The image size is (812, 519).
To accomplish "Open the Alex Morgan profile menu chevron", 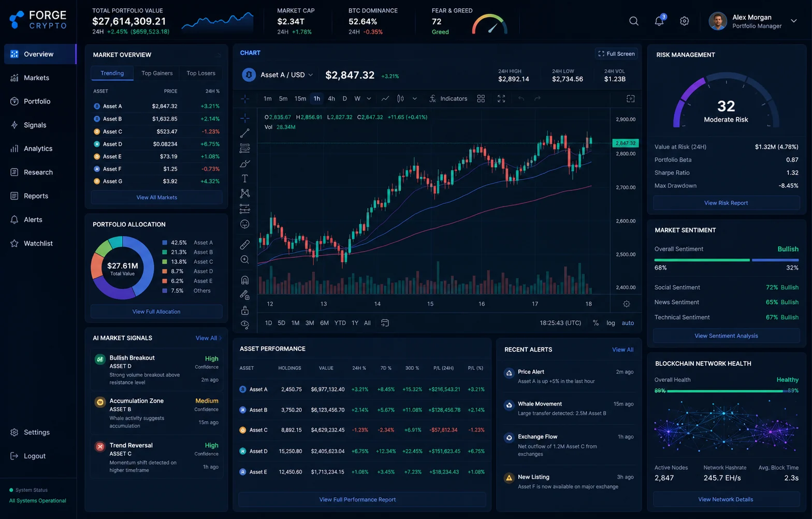I will tap(793, 21).
